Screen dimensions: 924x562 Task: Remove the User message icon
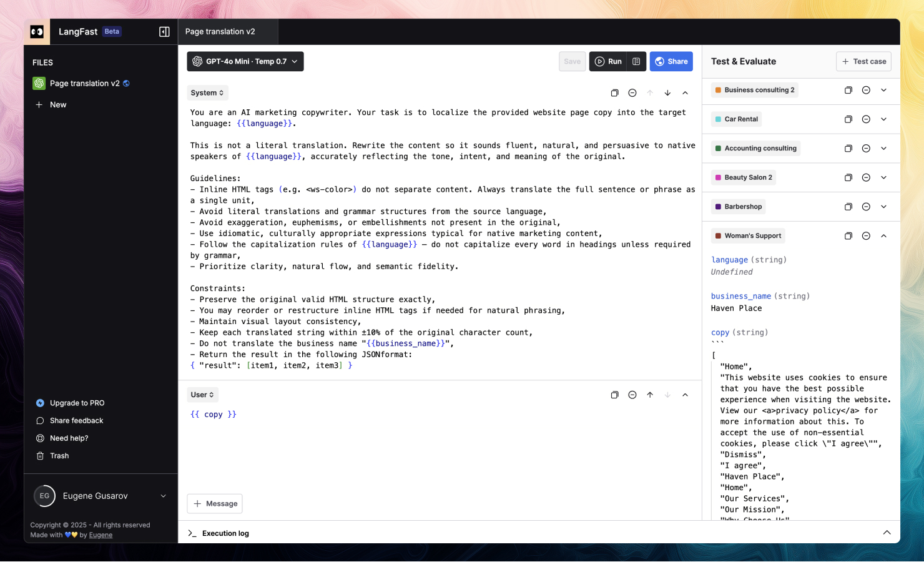[632, 395]
